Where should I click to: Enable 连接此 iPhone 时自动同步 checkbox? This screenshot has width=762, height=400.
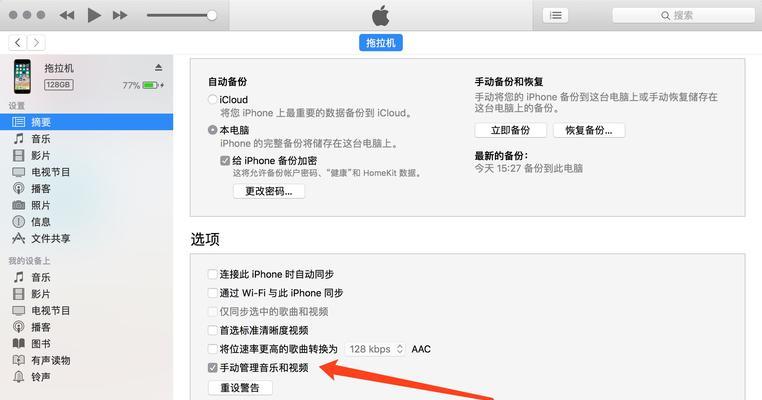[212, 274]
